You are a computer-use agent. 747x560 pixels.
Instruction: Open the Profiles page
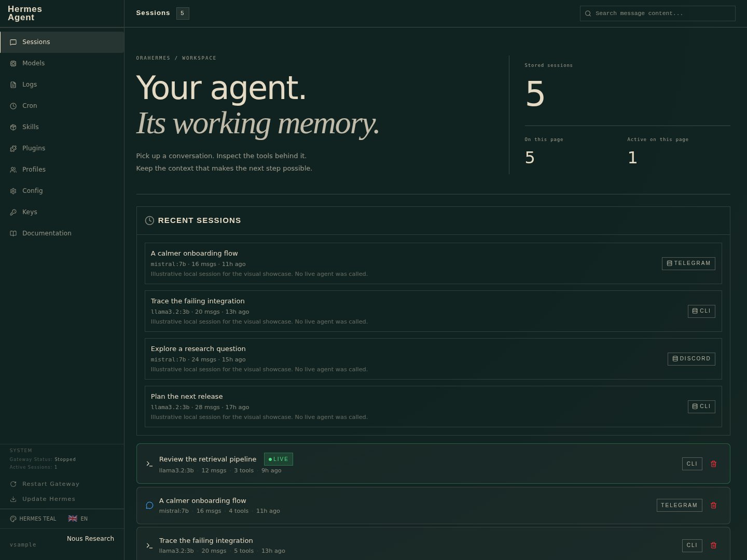coord(62,170)
